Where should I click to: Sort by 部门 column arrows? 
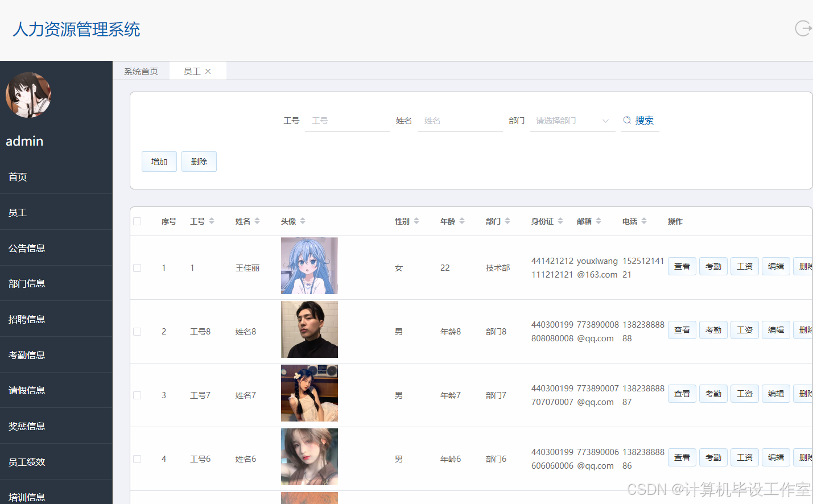[x=507, y=221]
